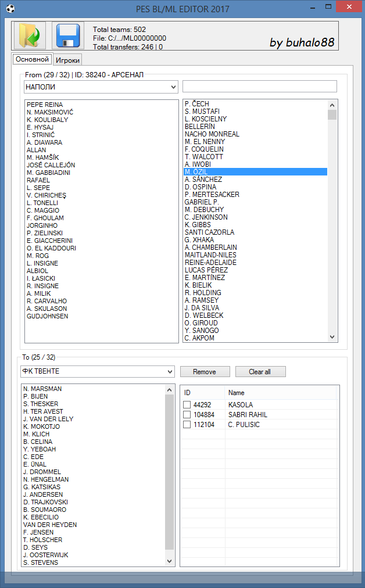Screen dimensions: 365x588
Task: Select P. ZIELINSKI player
Action: point(45,233)
